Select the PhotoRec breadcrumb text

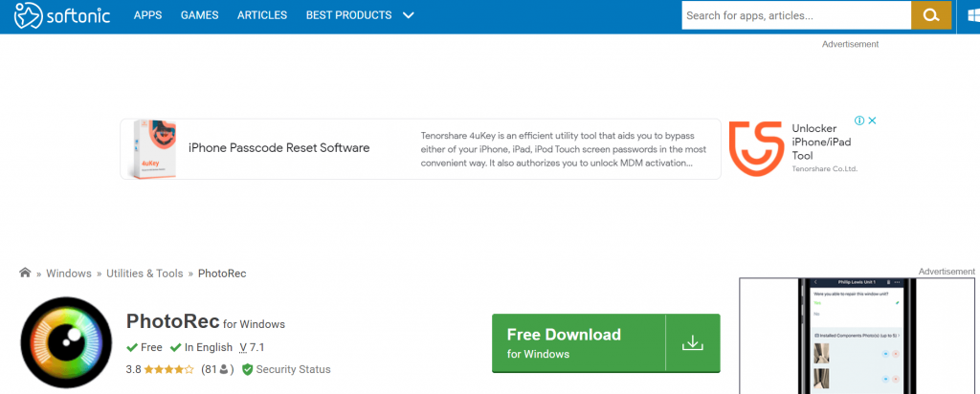[x=222, y=274]
